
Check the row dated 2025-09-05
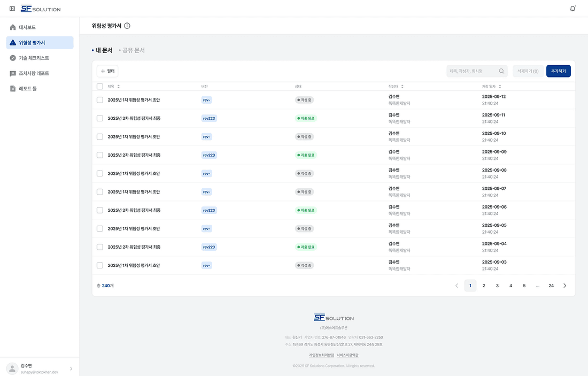[100, 228]
